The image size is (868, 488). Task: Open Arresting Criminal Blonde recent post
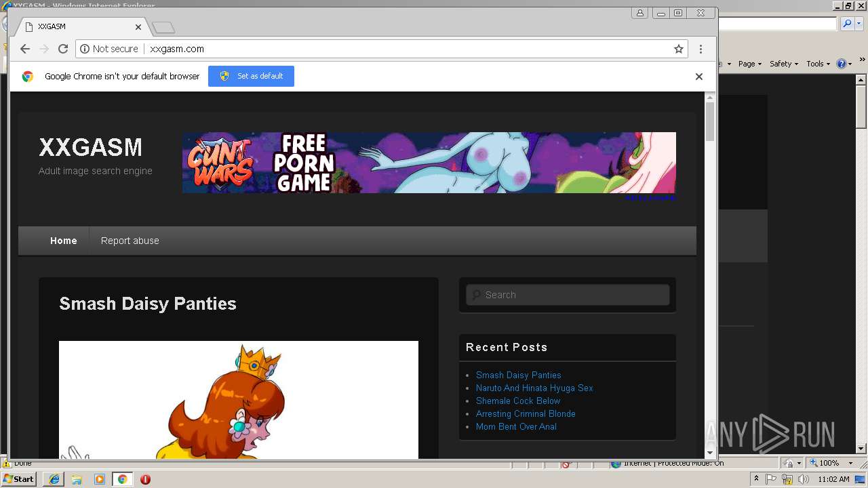pyautogui.click(x=526, y=413)
